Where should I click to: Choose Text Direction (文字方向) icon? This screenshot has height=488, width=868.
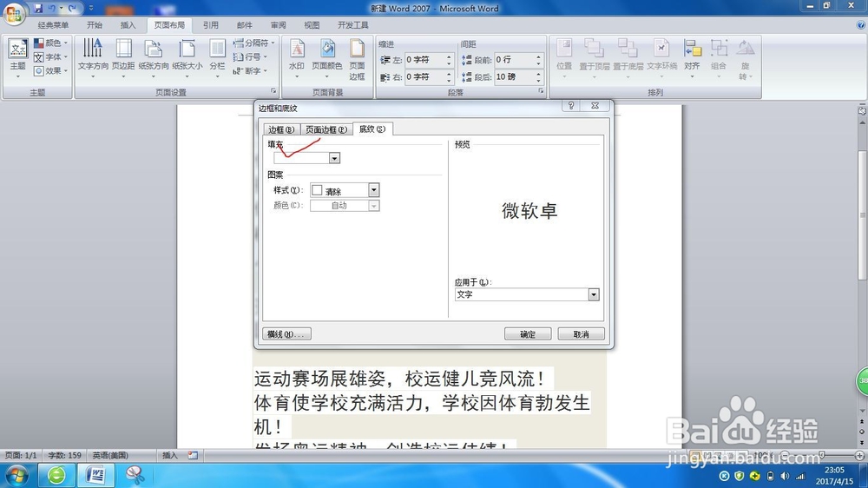tap(93, 58)
